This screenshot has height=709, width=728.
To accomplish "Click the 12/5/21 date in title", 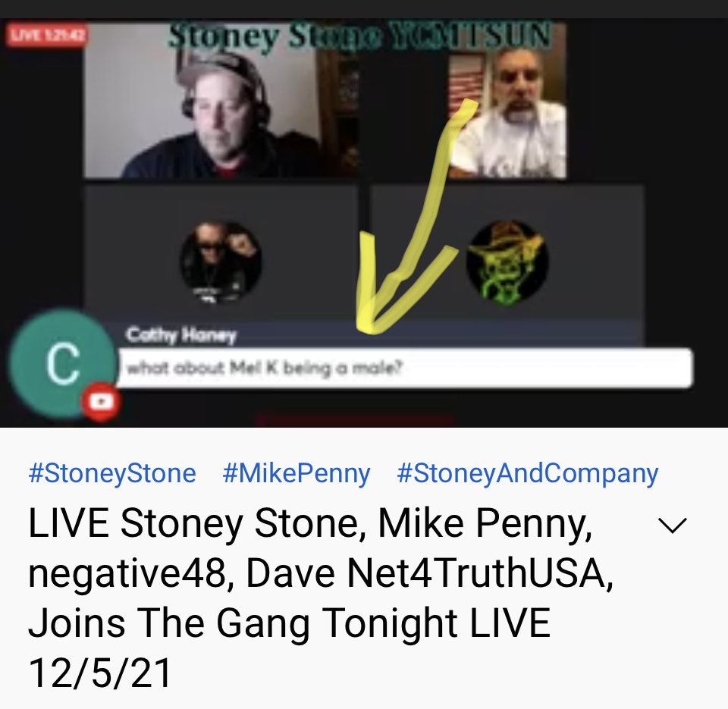I will click(100, 673).
